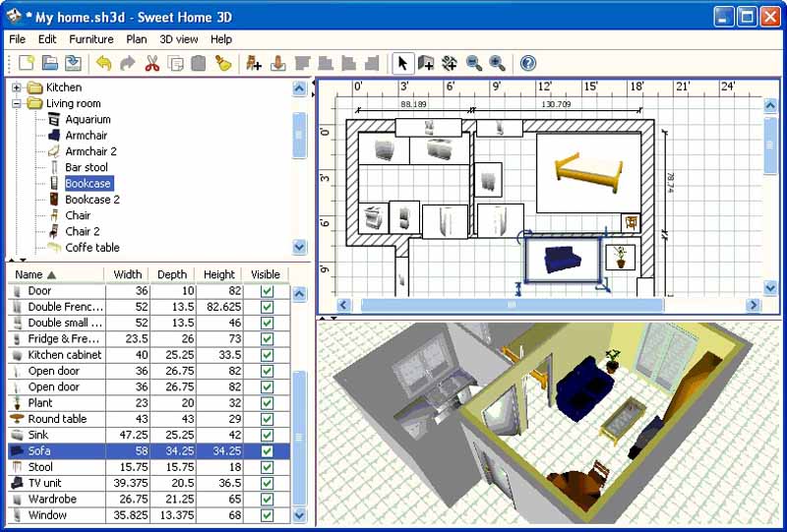
Task: Select the Stool row in furniture table
Action: pyautogui.click(x=150, y=467)
